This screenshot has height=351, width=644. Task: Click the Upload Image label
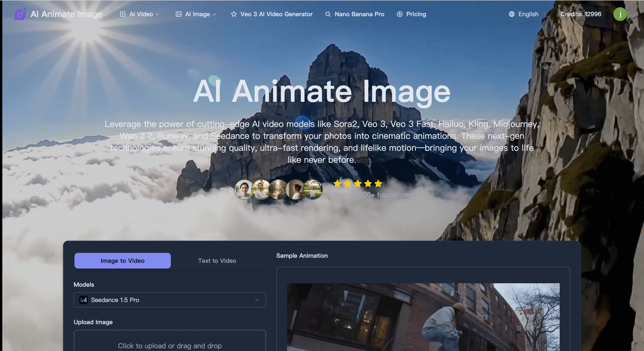tap(93, 322)
